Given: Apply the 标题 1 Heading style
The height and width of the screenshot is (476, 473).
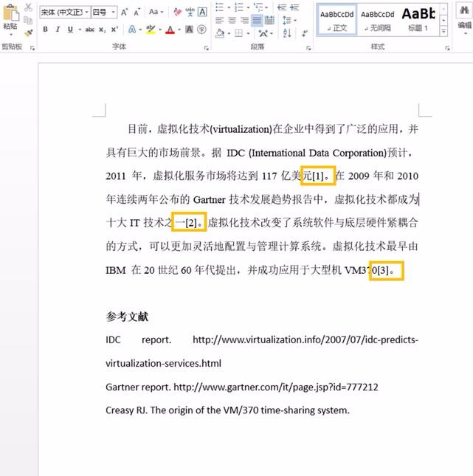Looking at the screenshot, I should pyautogui.click(x=418, y=21).
